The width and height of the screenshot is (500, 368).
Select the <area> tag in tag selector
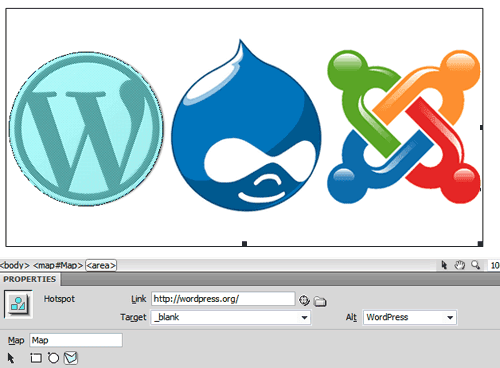point(101,265)
